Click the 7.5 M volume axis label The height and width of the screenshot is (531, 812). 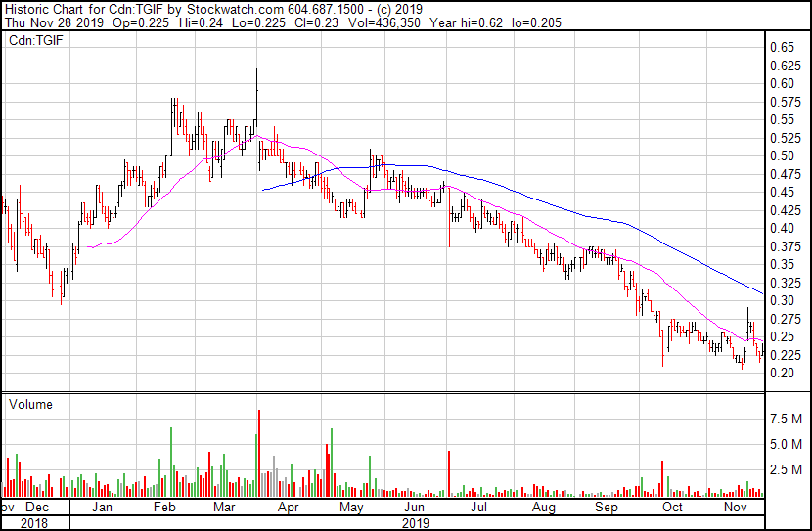[x=787, y=419]
